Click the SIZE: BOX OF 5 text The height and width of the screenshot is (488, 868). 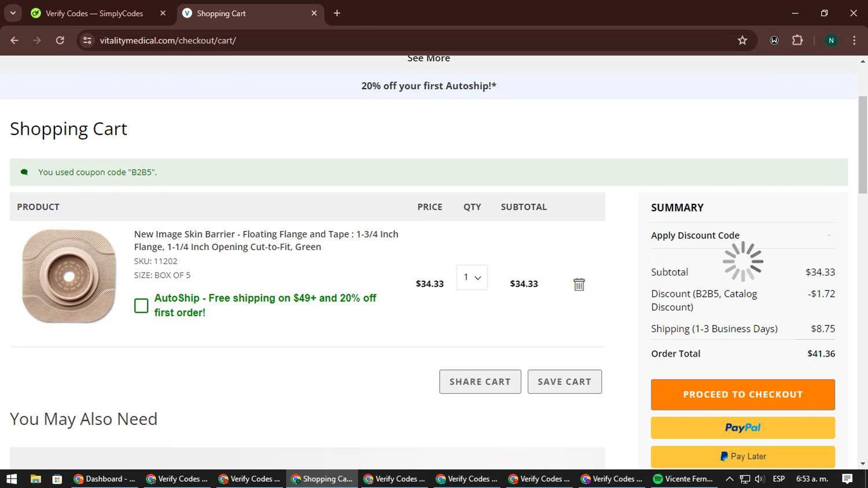click(x=162, y=275)
